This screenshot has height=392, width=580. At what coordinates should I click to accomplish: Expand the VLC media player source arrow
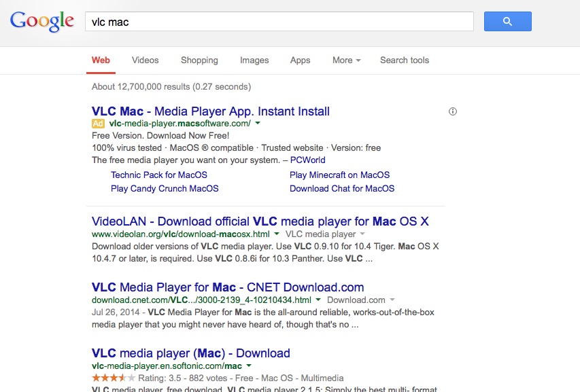click(362, 234)
